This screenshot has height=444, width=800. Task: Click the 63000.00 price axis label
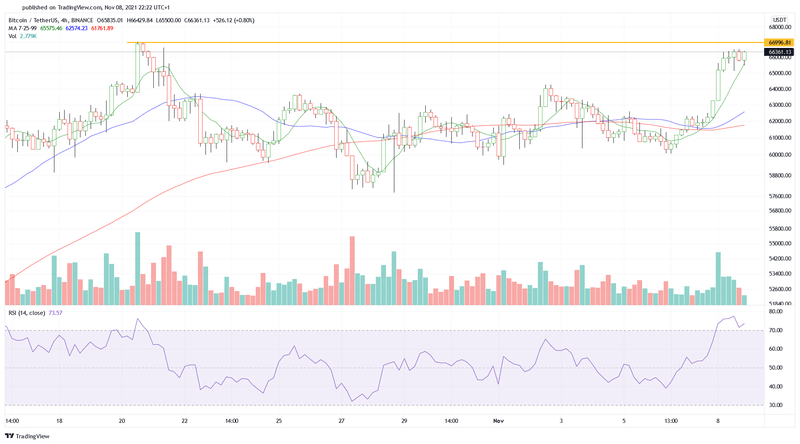pos(780,105)
